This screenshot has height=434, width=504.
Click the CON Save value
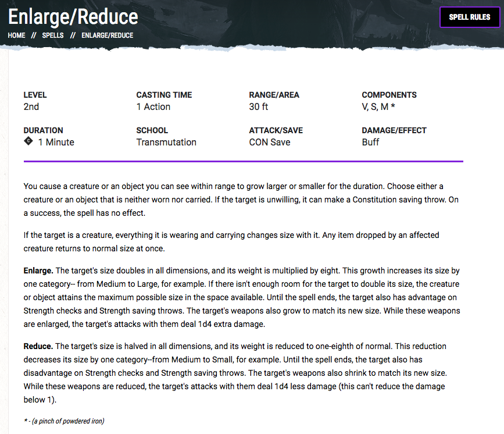pos(270,143)
